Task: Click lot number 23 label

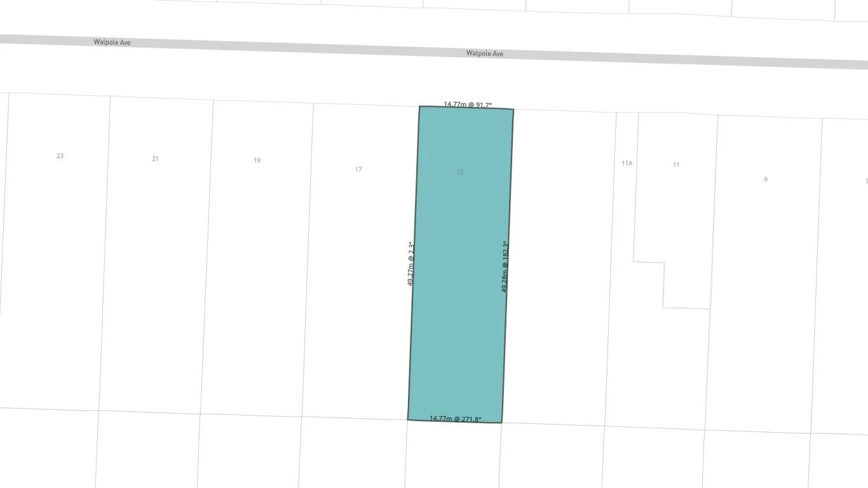Action: tap(60, 156)
